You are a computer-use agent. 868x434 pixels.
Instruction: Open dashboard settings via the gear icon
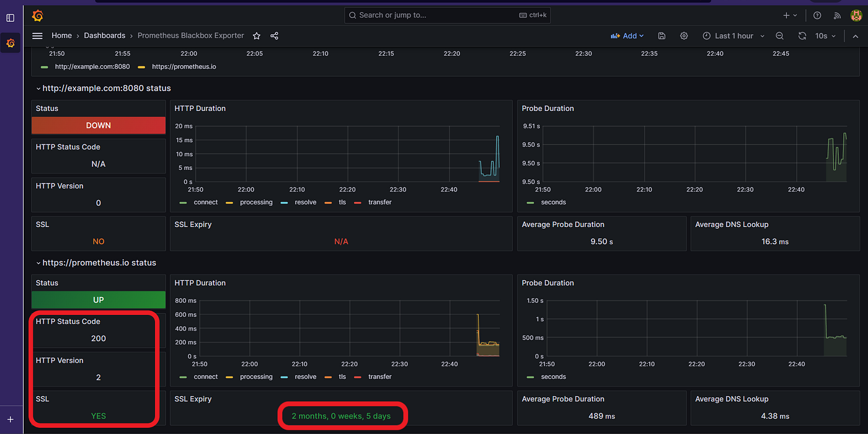pyautogui.click(x=683, y=35)
